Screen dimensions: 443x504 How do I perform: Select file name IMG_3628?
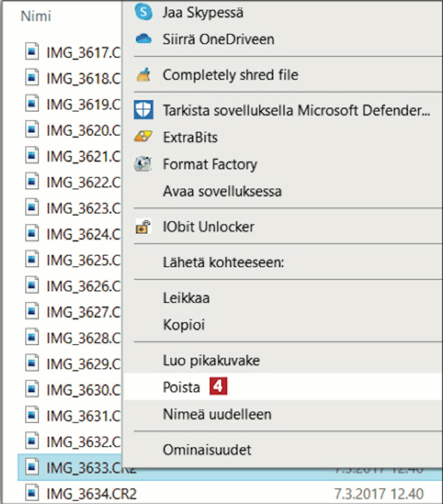[84, 338]
